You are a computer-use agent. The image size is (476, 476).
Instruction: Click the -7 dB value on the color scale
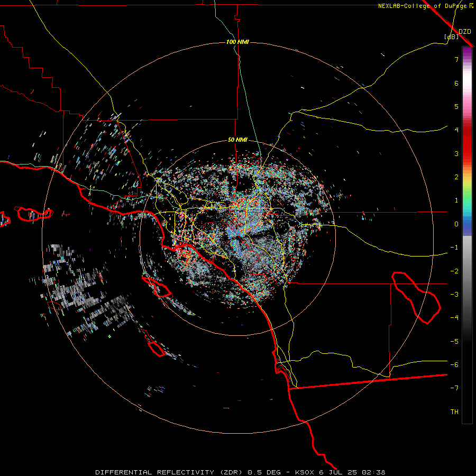tap(454, 388)
